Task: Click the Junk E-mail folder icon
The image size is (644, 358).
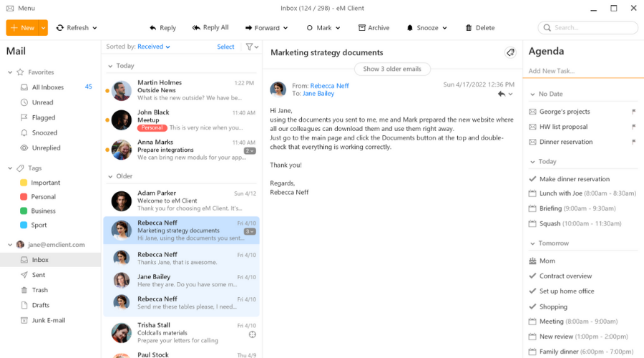Action: pos(24,321)
